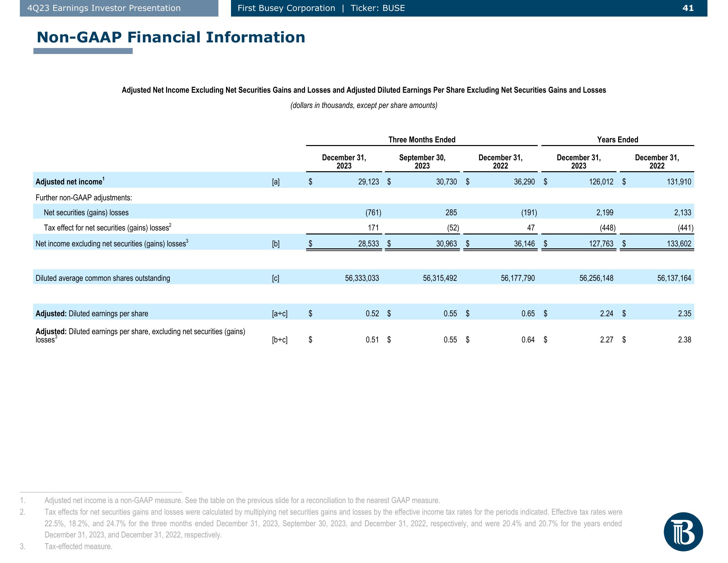Click the (191) net securities value
This screenshot has height=563, width=728.
click(529, 213)
